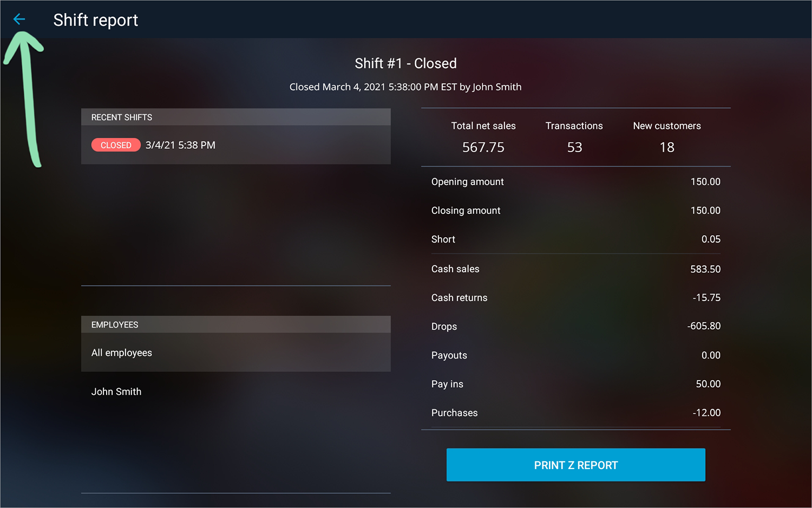The width and height of the screenshot is (812, 508).
Task: Click the Drops value -605.80
Action: [x=704, y=326]
